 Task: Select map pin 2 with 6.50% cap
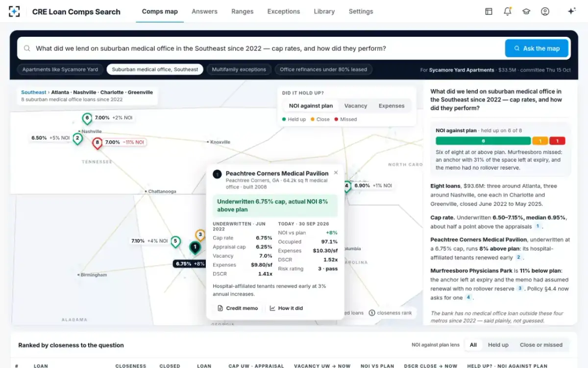[77, 139]
